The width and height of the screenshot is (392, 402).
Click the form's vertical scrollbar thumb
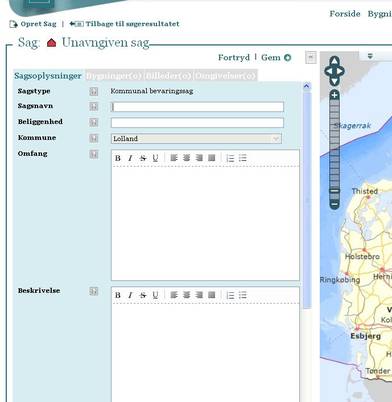coord(307,201)
